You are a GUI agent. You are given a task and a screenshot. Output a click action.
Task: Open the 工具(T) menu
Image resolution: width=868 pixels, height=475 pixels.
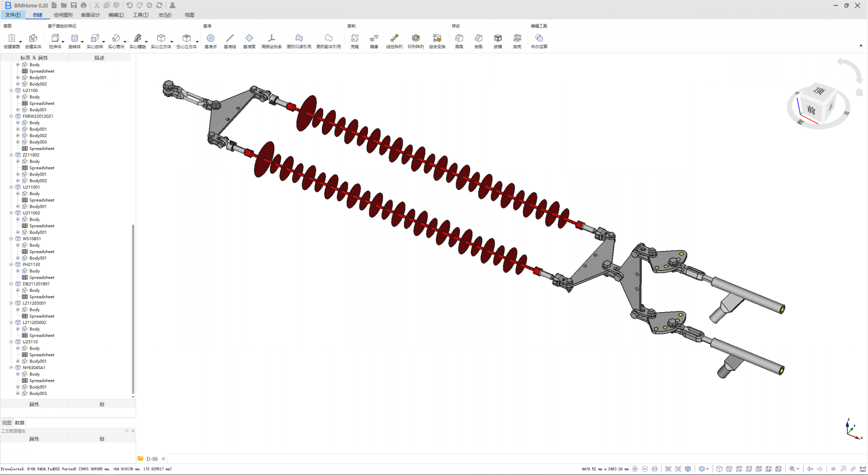[x=141, y=15]
